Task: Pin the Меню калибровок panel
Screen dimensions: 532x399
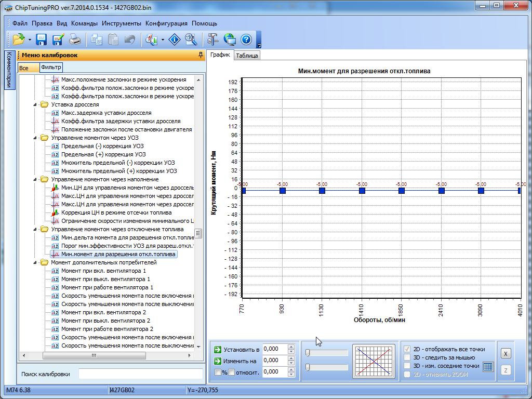Action: pos(201,55)
